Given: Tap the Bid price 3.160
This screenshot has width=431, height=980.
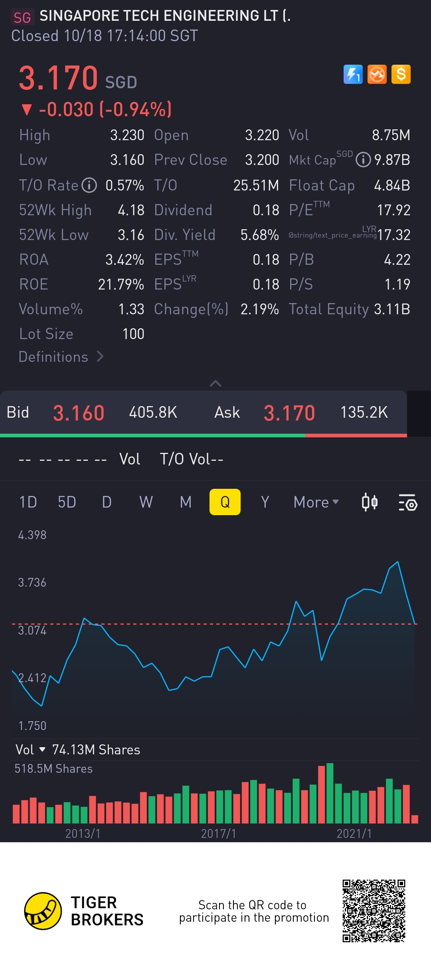Looking at the screenshot, I should pyautogui.click(x=79, y=413).
